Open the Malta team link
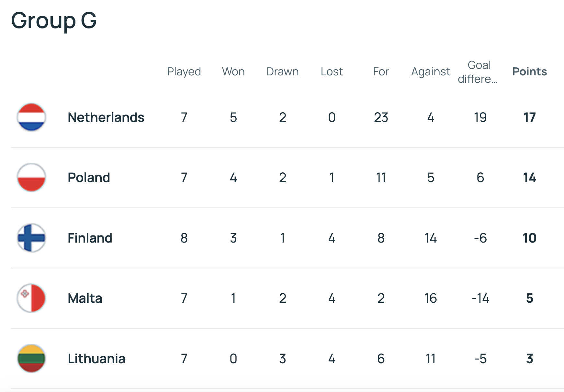Screen dimensions: 564x392 [85, 298]
